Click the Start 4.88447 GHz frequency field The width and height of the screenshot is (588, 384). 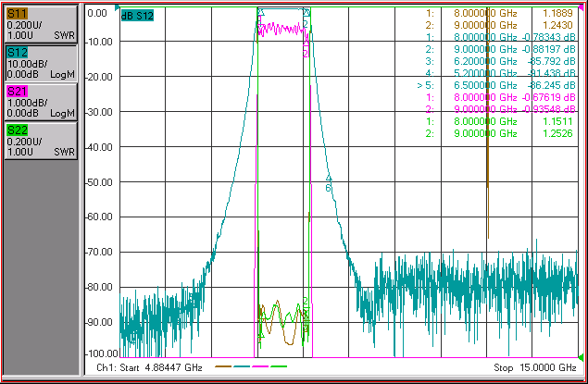click(149, 367)
